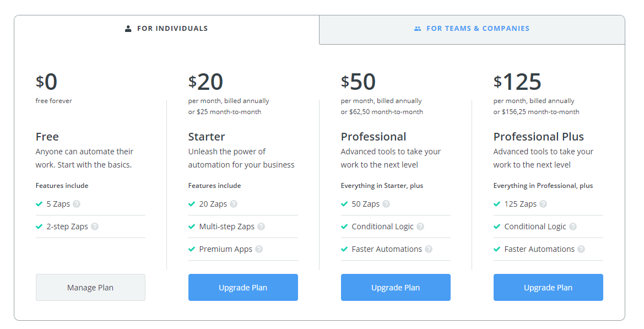Screen dimensions: 644x329
Task: Switch to For Individuals tab
Action: [167, 29]
